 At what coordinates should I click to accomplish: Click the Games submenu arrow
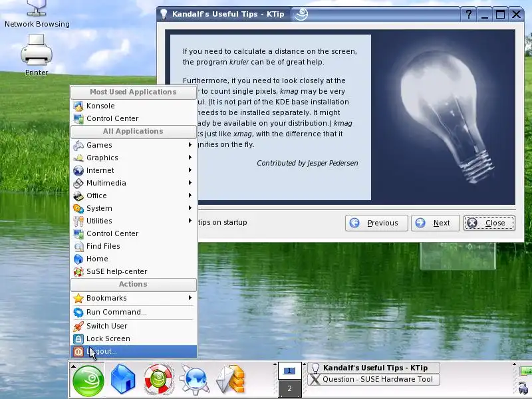click(x=190, y=145)
